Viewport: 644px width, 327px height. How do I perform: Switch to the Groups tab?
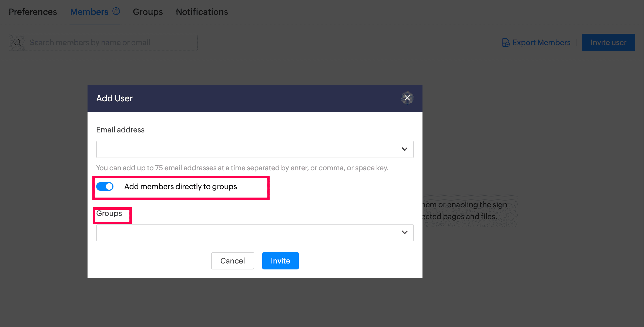click(148, 12)
